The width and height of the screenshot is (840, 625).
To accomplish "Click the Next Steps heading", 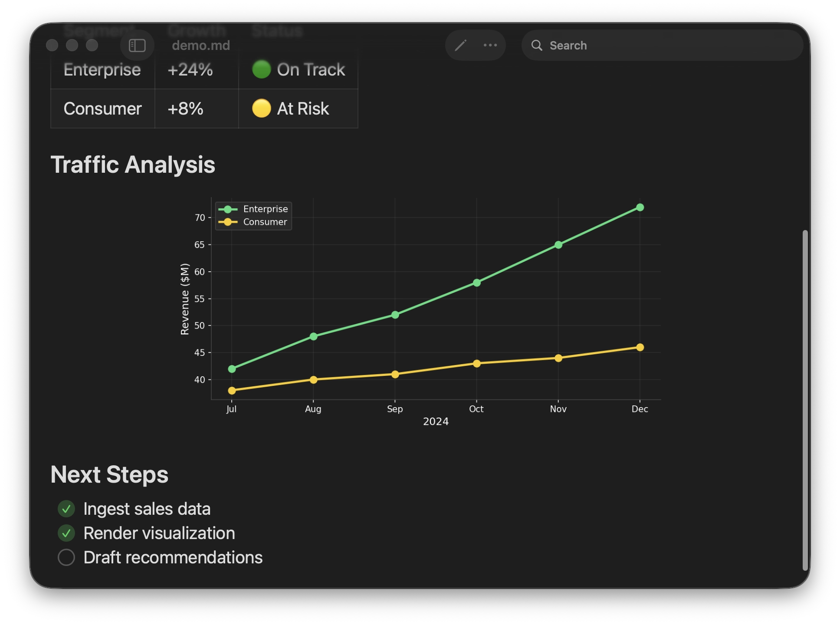I will pyautogui.click(x=109, y=474).
